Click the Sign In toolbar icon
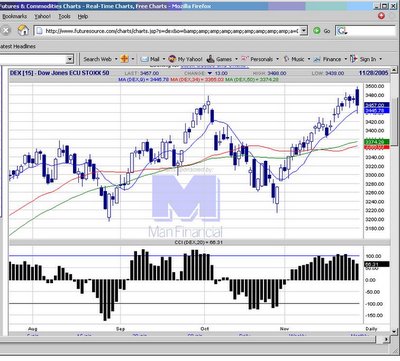Image resolution: width=400 pixels, height=361 pixels. point(353,59)
